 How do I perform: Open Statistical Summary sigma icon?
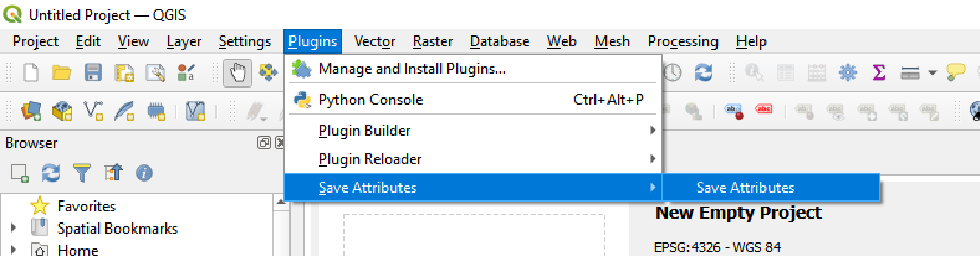tap(879, 73)
